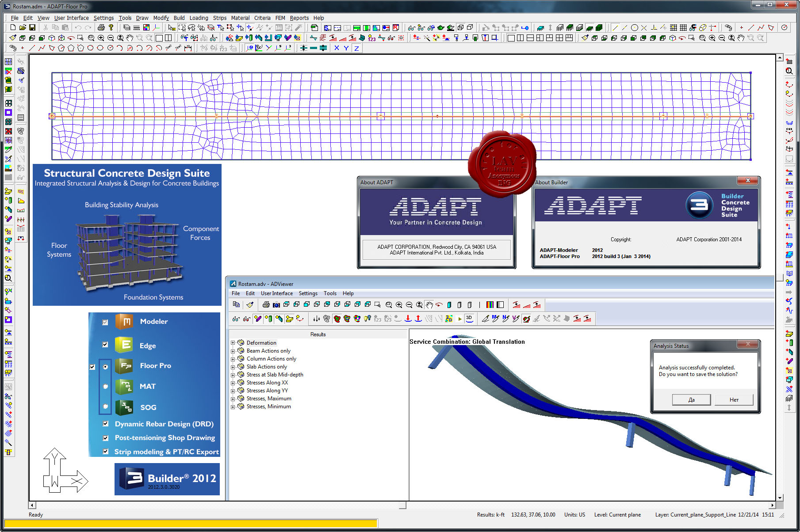Image resolution: width=800 pixels, height=532 pixels.
Task: Toggle the Post-tensioning Shop Drawing checkbox
Action: [x=105, y=438]
